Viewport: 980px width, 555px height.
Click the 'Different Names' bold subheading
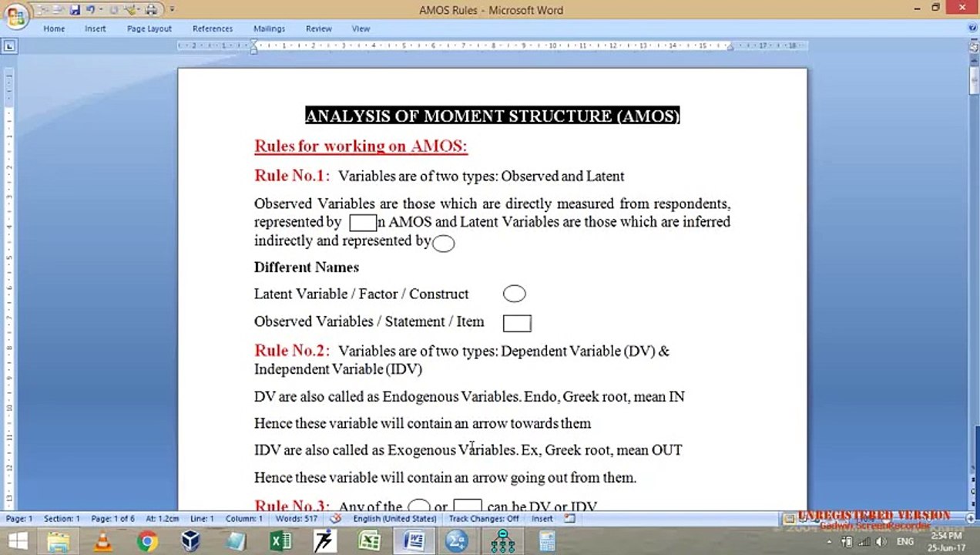[x=307, y=267]
